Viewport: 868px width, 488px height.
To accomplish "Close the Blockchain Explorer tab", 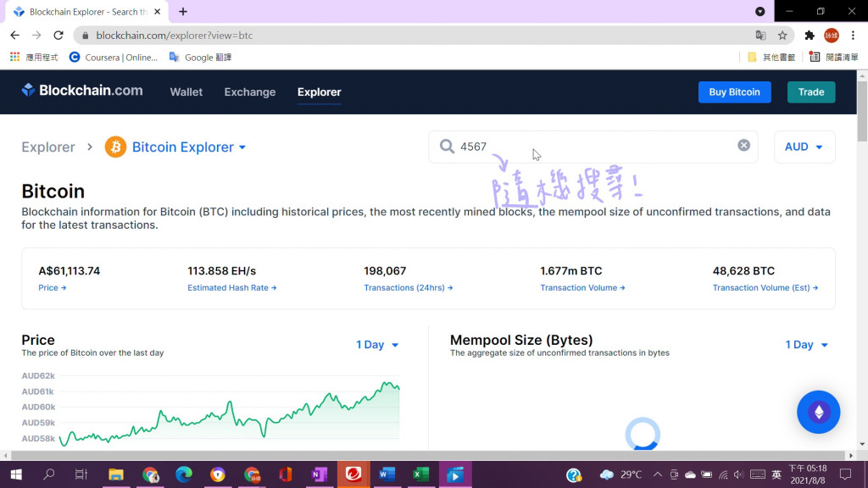I will click(157, 12).
